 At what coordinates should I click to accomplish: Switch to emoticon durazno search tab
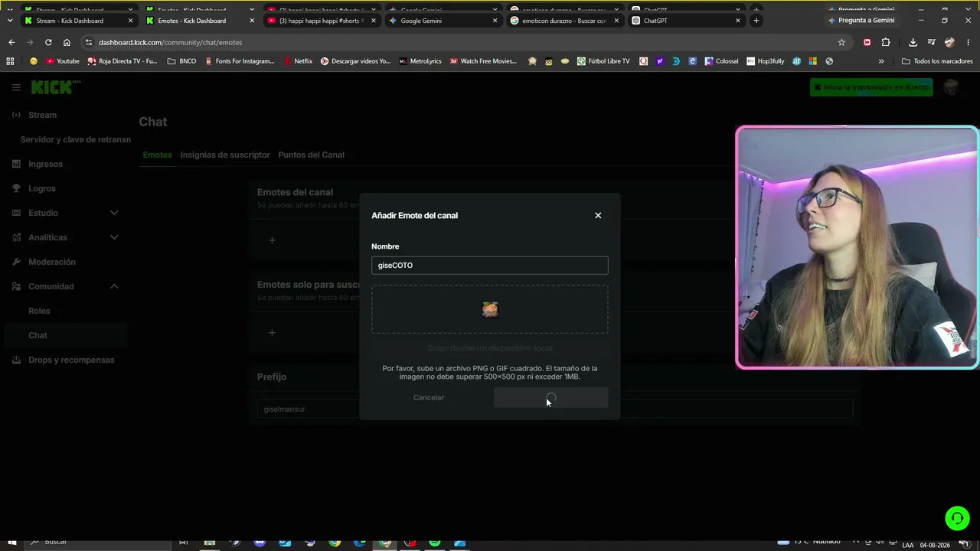point(564,21)
